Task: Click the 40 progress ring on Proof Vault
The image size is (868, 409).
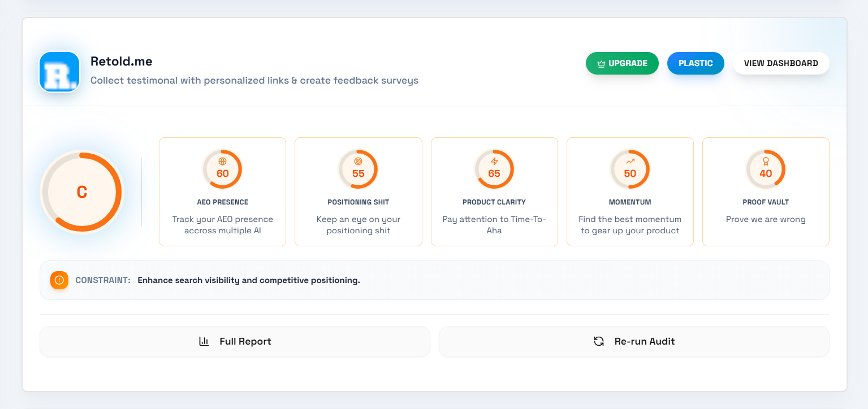Action: pyautogui.click(x=766, y=169)
